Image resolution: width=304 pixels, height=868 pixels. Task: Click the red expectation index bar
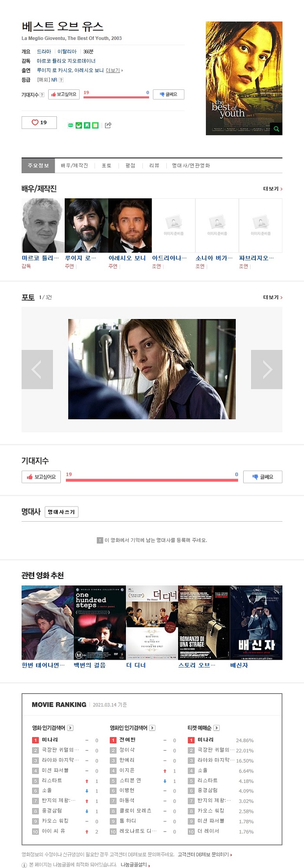point(116,97)
